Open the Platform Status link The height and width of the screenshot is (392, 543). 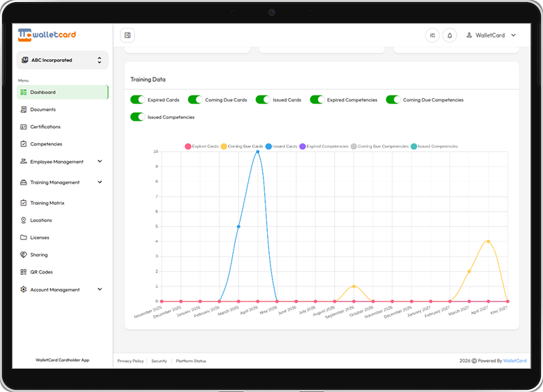191,361
